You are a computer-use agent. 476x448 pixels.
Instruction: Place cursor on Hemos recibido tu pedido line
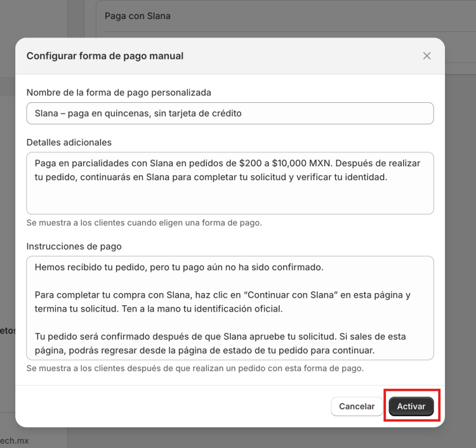tap(179, 267)
